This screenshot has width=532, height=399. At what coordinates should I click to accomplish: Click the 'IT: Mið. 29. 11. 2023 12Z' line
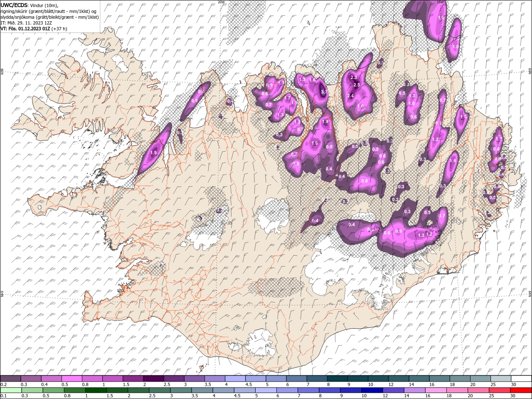(x=26, y=23)
